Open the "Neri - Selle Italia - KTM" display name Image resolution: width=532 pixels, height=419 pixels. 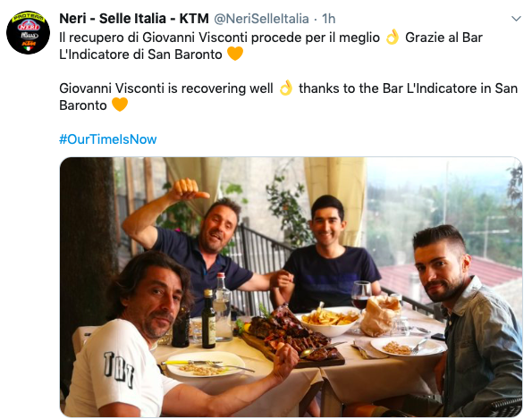pos(134,19)
